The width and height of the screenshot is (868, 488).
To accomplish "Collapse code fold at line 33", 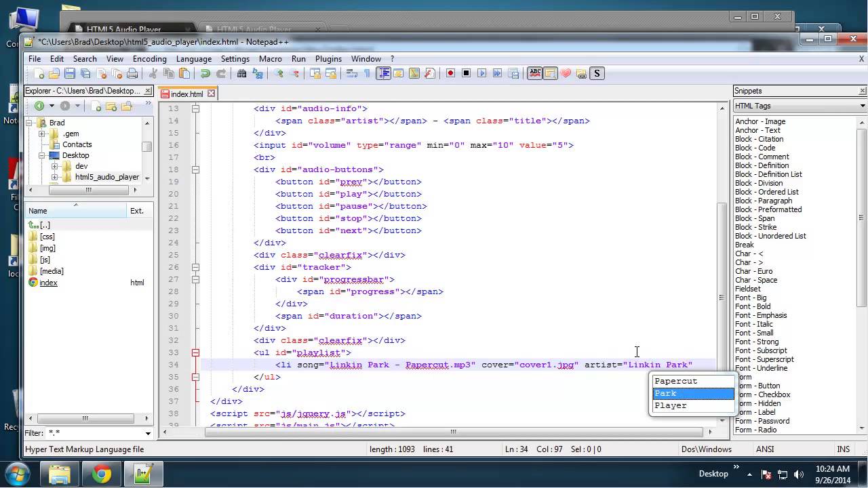I will click(195, 352).
